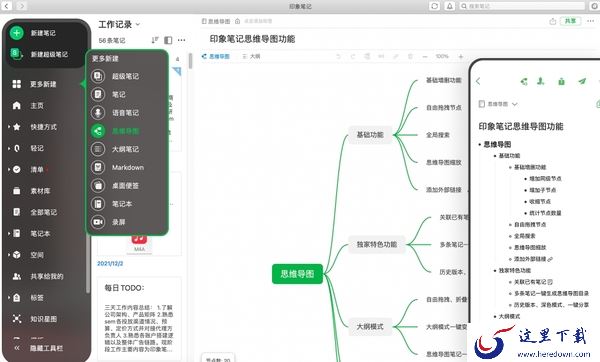Click the sync icon in title bar

(x=434, y=6)
